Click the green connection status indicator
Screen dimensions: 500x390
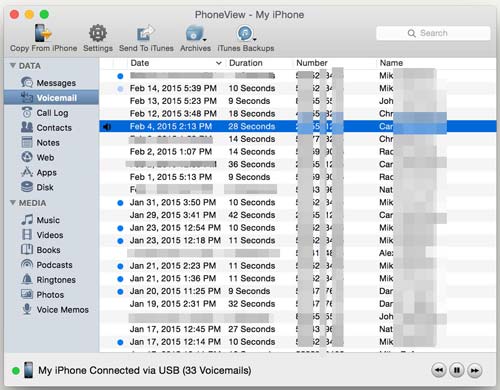click(x=15, y=371)
